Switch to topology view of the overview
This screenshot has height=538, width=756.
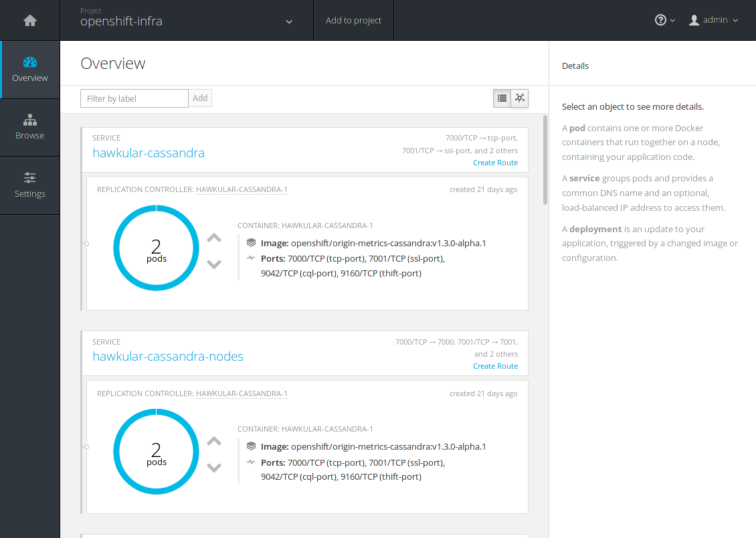tap(520, 98)
